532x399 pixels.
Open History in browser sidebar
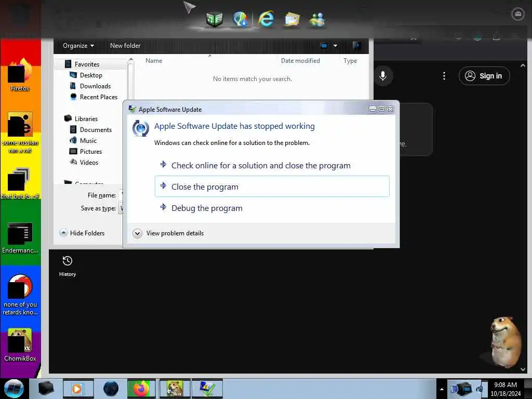pos(68,267)
